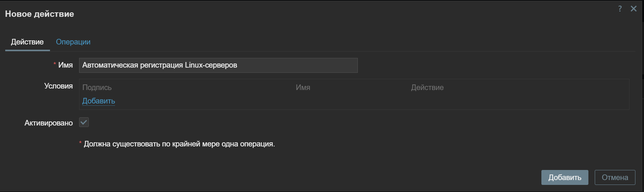Screen dimensions: 644x192
Task: Click the Имя column header in conditions
Action: pos(303,87)
